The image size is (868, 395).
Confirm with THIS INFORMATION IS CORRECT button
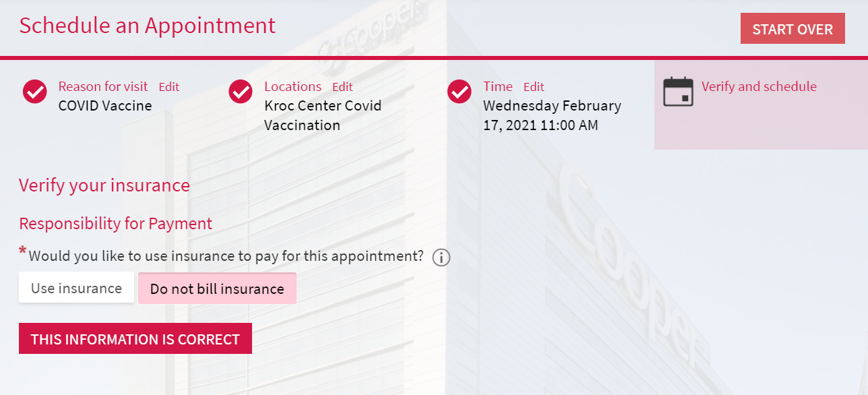click(x=135, y=339)
